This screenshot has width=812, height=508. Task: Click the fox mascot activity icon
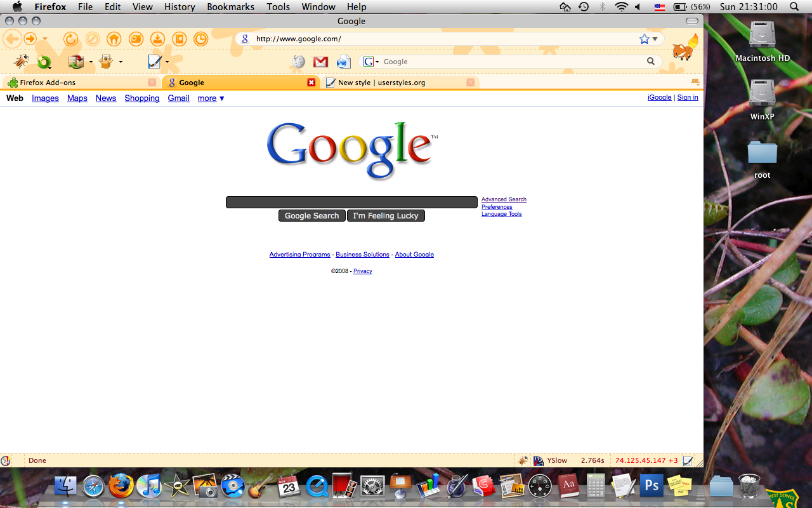click(x=685, y=48)
